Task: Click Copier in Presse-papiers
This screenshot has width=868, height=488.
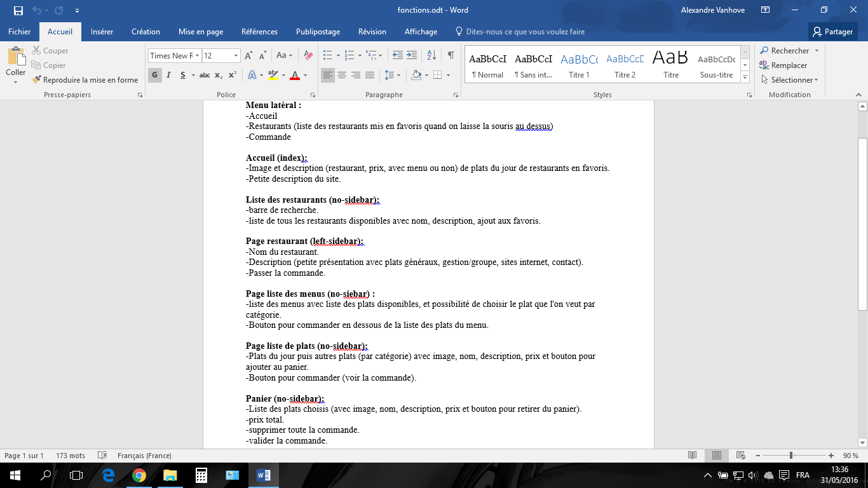Action: point(49,65)
